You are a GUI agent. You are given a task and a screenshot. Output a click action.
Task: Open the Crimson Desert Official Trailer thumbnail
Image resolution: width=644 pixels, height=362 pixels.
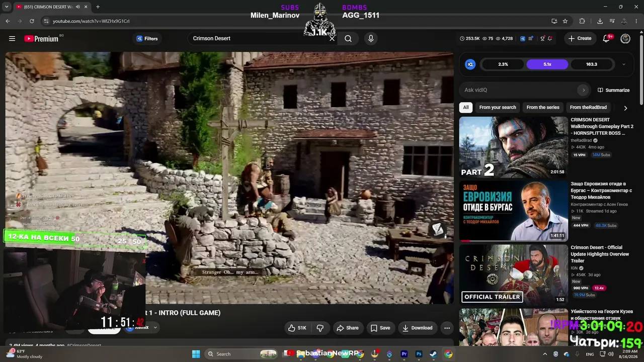click(x=513, y=275)
